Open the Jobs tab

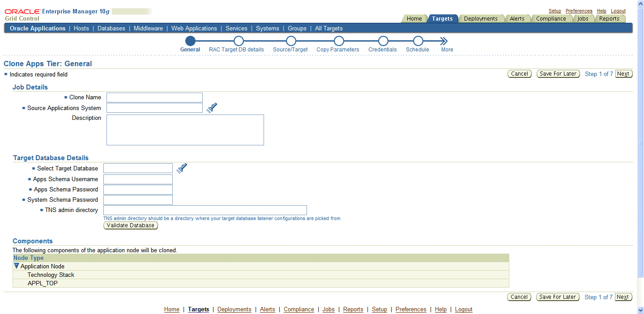tap(583, 18)
